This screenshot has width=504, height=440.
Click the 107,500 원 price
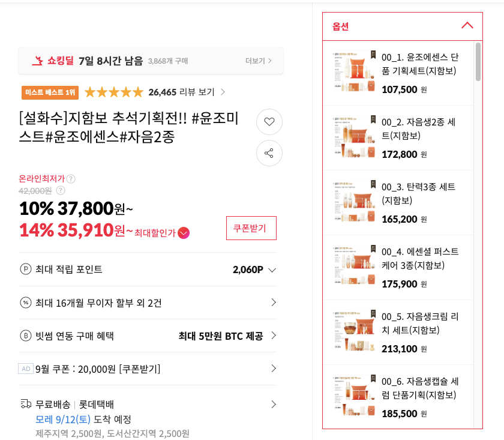(x=404, y=89)
